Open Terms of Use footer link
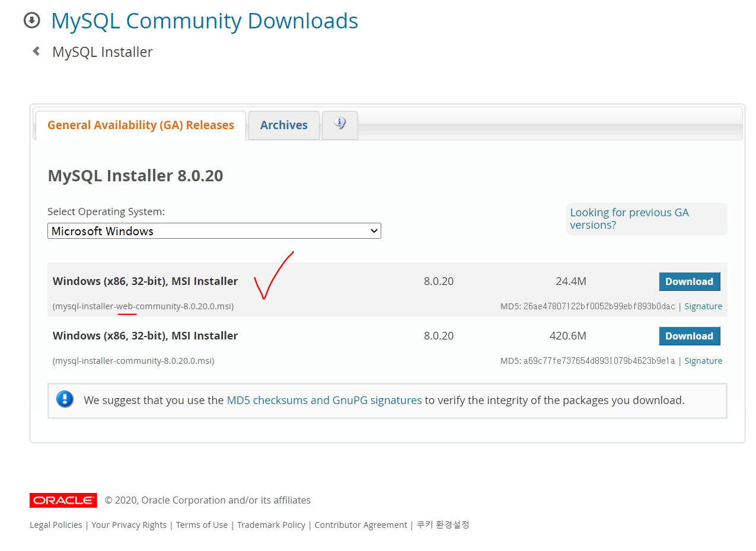The width and height of the screenshot is (756, 551). click(202, 525)
